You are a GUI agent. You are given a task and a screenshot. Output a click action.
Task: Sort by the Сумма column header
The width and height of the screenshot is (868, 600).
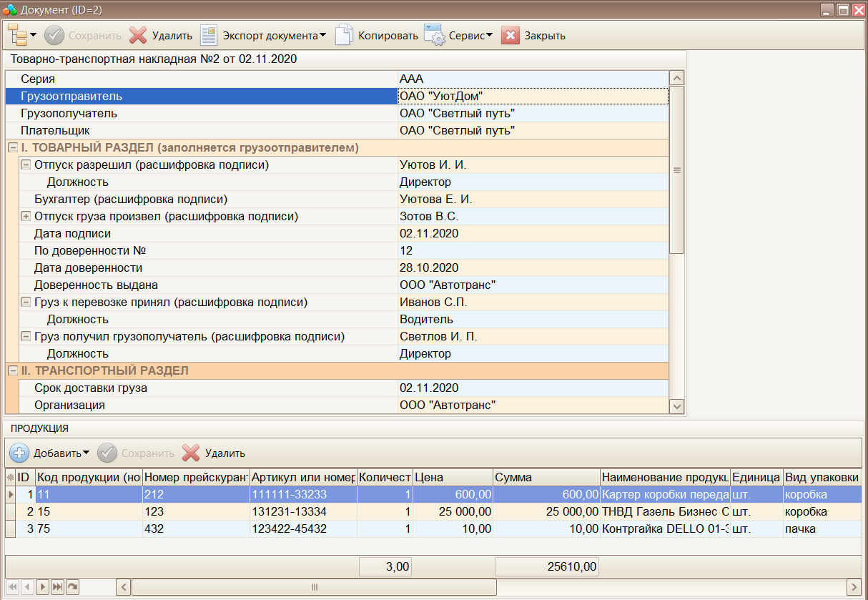coord(547,477)
